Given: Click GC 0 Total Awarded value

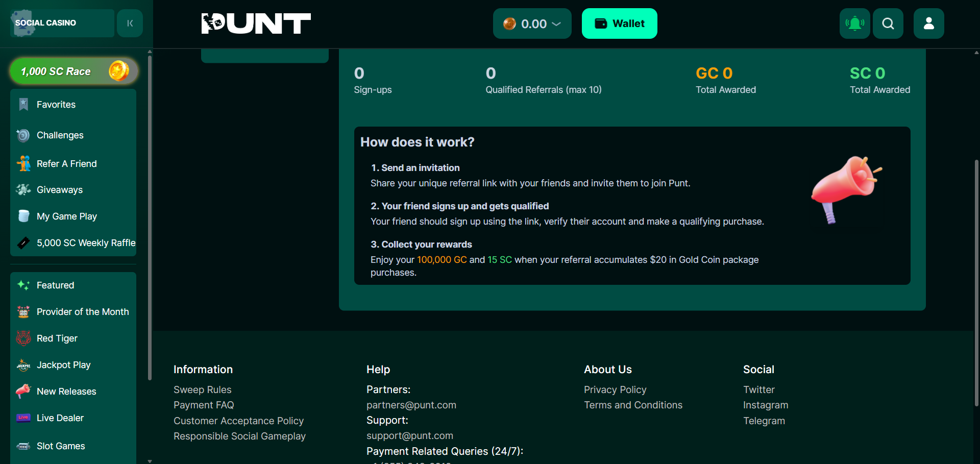Looking at the screenshot, I should pos(714,73).
